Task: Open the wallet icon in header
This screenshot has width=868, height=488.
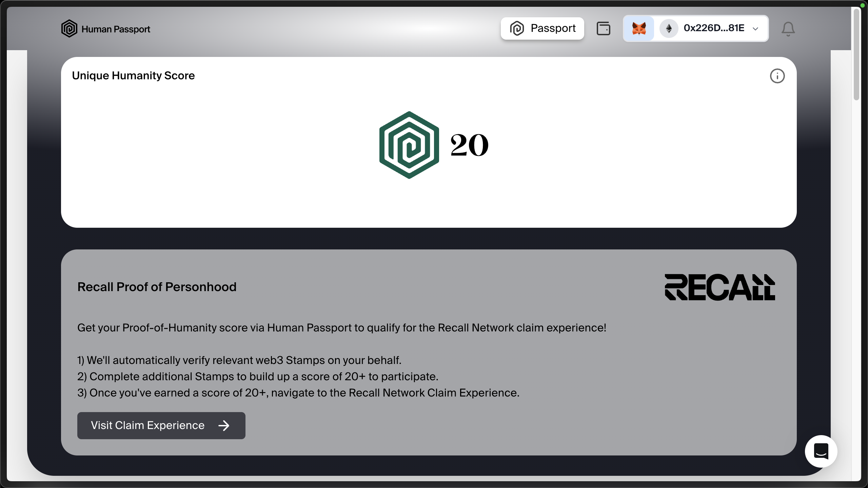Action: click(x=603, y=28)
